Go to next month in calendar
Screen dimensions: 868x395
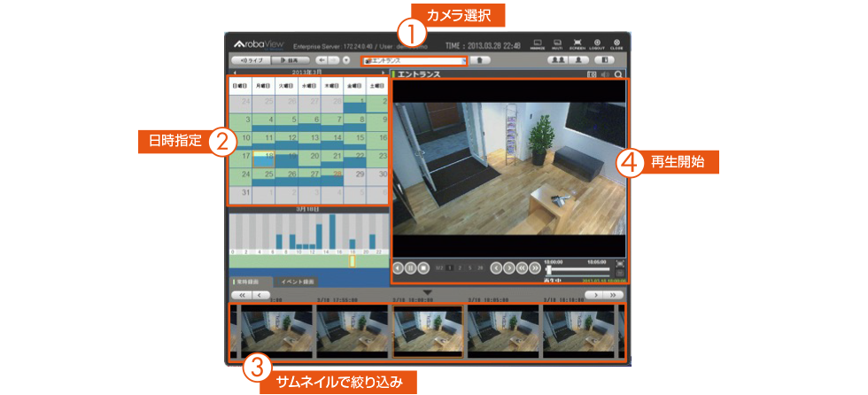coord(383,71)
